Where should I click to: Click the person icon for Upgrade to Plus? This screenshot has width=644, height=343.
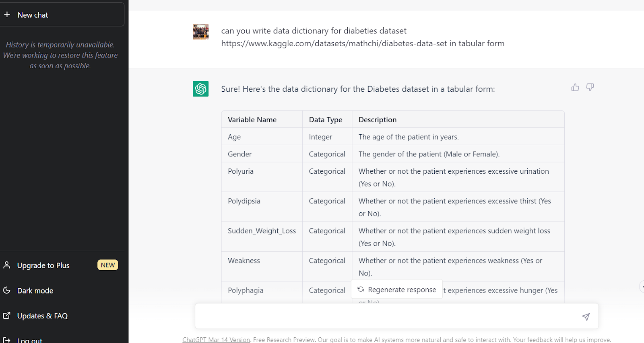[7, 265]
